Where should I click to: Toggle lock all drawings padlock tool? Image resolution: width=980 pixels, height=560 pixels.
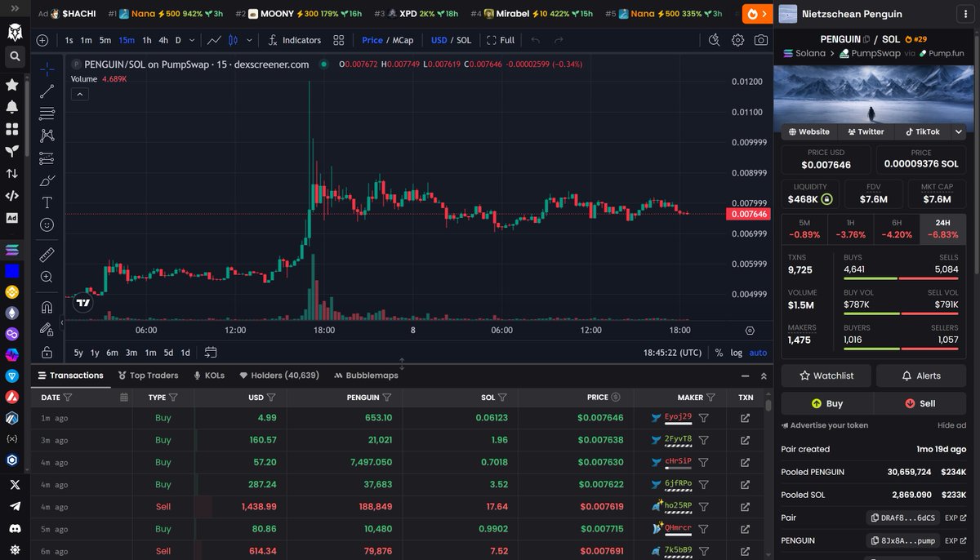click(x=47, y=353)
